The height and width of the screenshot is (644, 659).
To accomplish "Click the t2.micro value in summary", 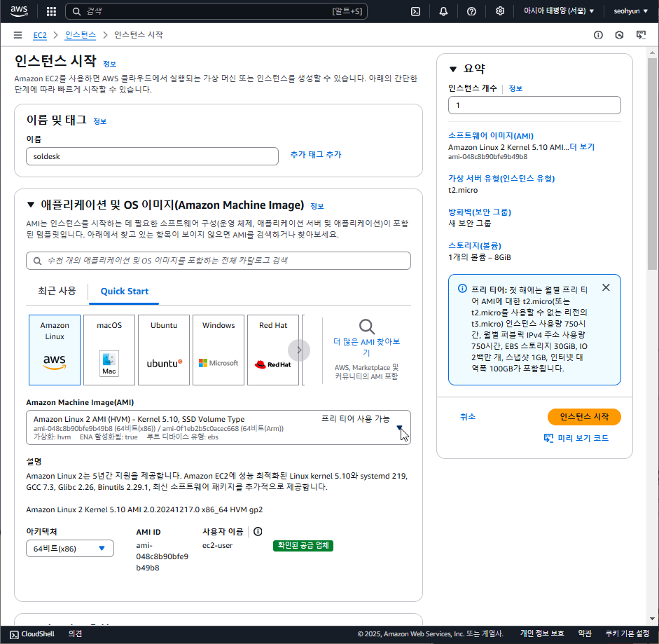I will click(x=463, y=190).
